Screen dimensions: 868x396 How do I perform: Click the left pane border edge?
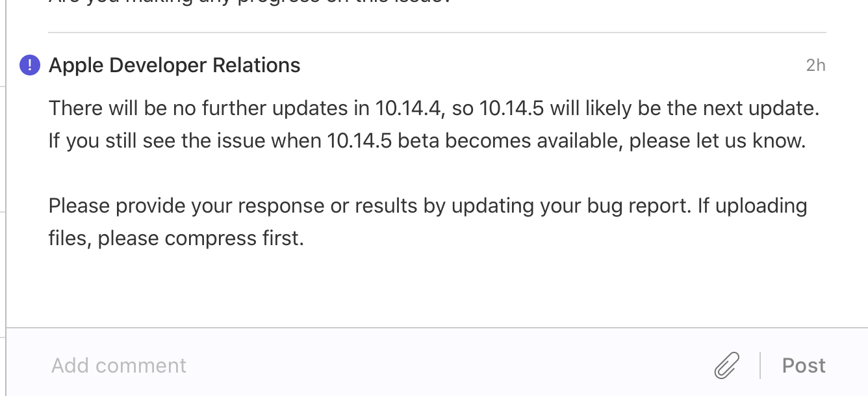(6, 195)
